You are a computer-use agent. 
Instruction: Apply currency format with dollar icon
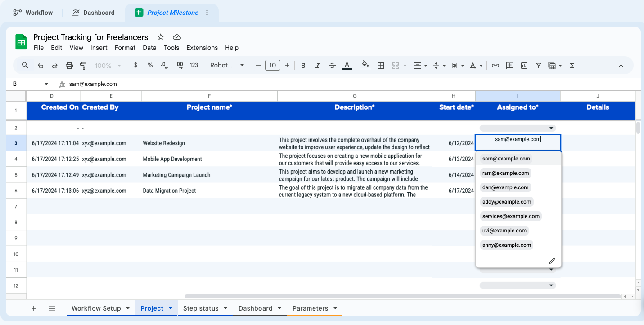(x=136, y=65)
